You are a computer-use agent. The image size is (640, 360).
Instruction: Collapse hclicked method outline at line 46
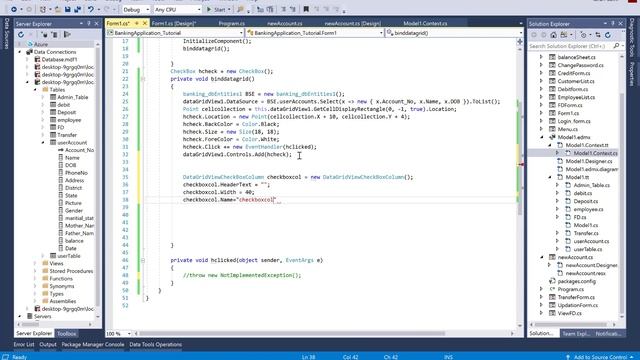143,260
